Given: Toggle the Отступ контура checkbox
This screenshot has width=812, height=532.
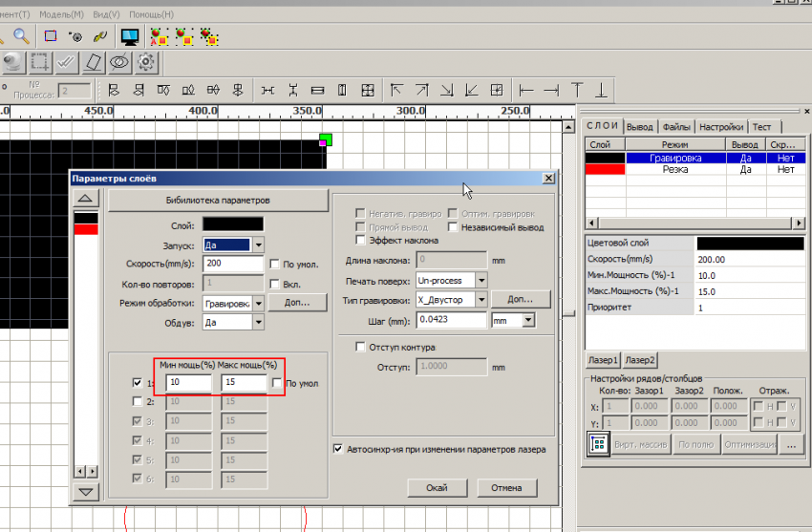Looking at the screenshot, I should click(x=361, y=347).
